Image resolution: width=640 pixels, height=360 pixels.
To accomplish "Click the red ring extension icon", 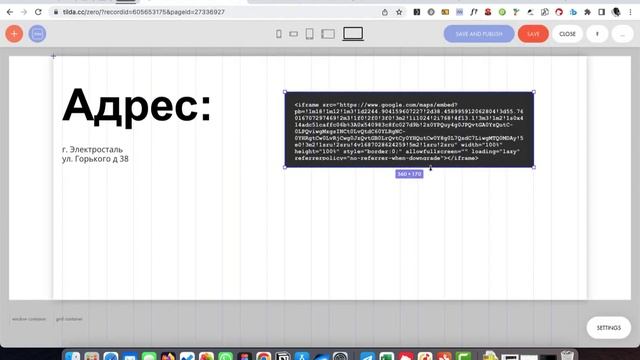I will pos(559,12).
